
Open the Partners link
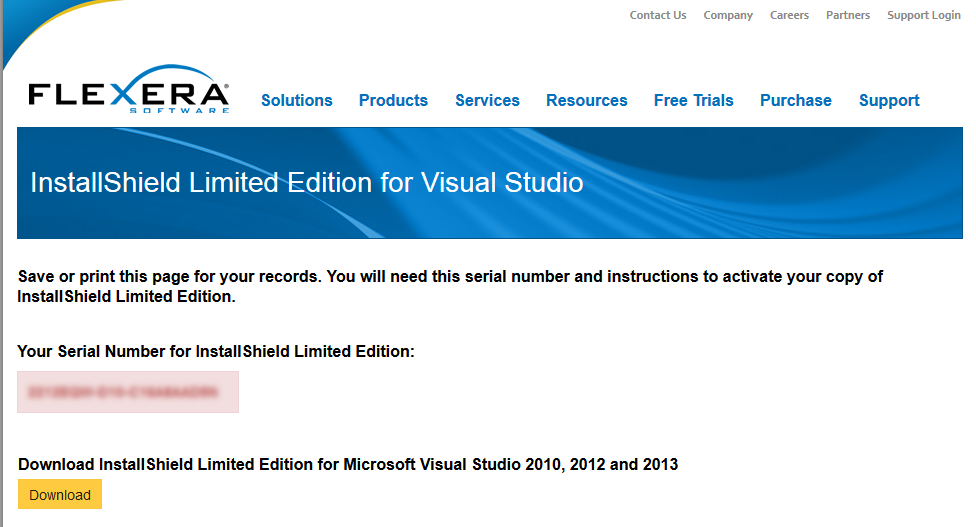[848, 15]
